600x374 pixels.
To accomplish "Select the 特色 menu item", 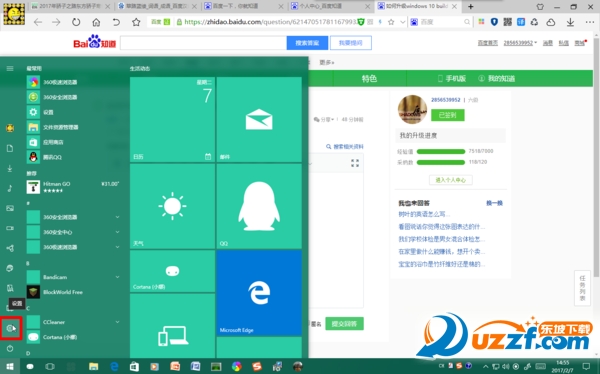I will 369,78.
